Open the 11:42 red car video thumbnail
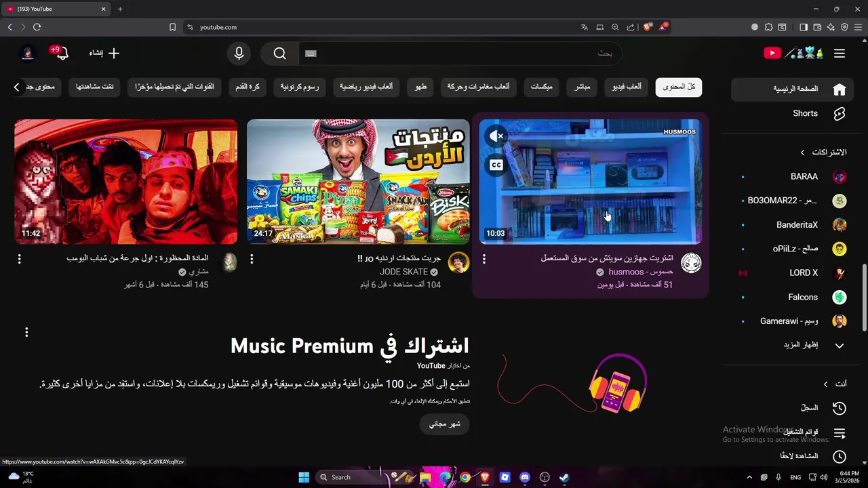 pos(126,182)
